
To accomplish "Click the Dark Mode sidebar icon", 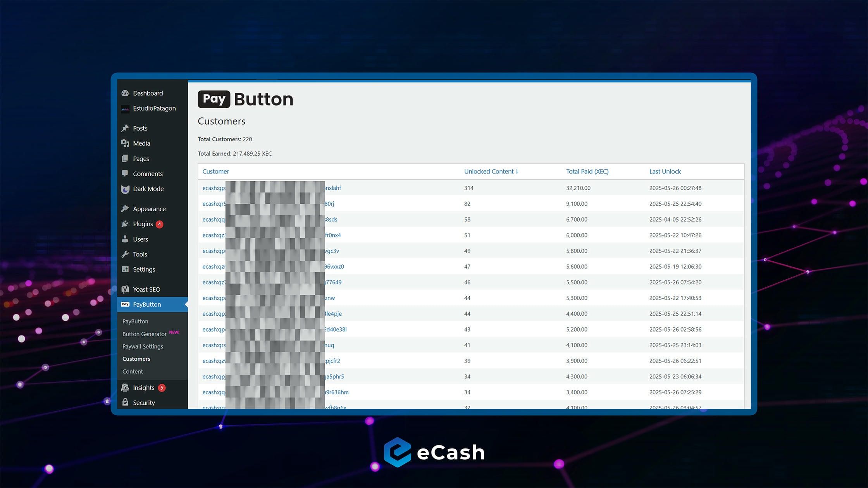I will [125, 189].
